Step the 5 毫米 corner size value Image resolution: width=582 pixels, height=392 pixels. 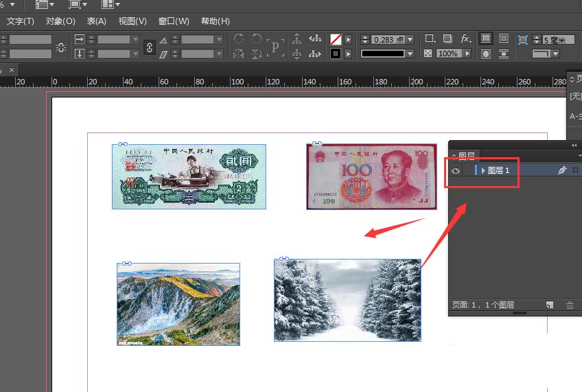pyautogui.click(x=536, y=39)
